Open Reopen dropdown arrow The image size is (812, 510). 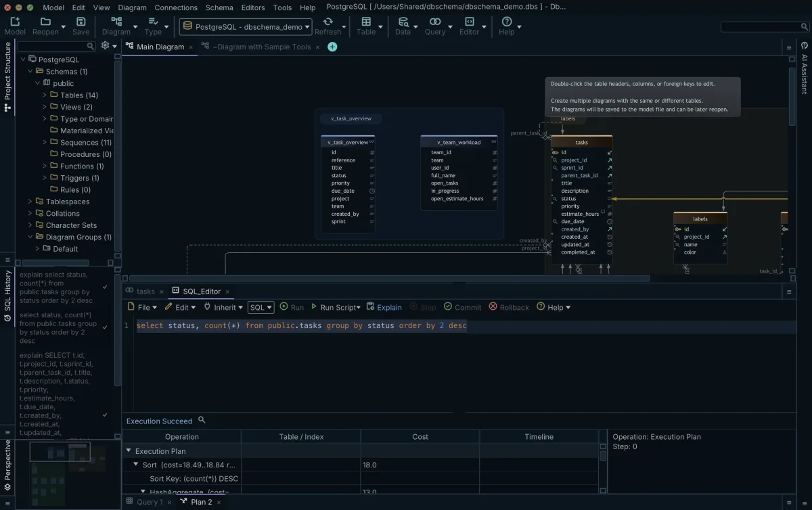(x=64, y=27)
